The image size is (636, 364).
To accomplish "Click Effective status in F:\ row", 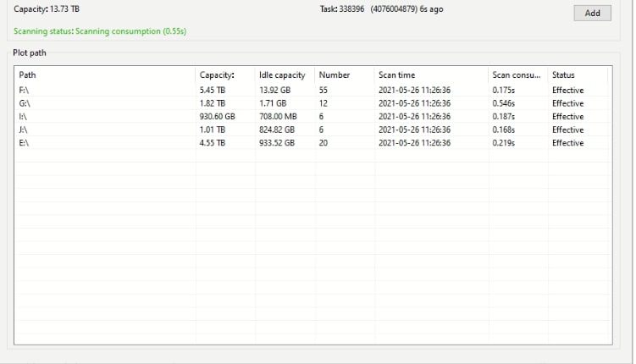I will [567, 90].
